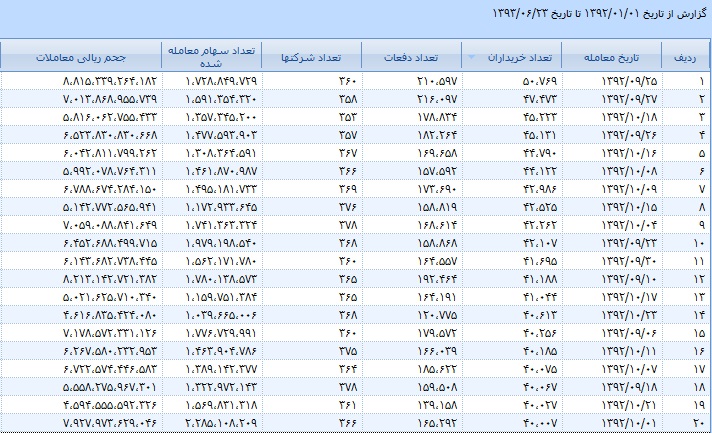Click shares traded ۲،۲۸۵،۱۰۸،۲۰۹

coord(221,423)
